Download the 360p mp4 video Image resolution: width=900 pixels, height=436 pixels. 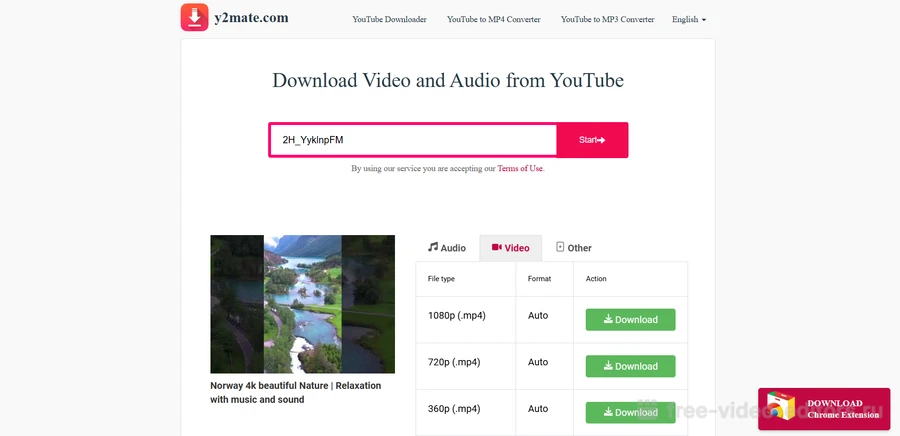click(630, 412)
